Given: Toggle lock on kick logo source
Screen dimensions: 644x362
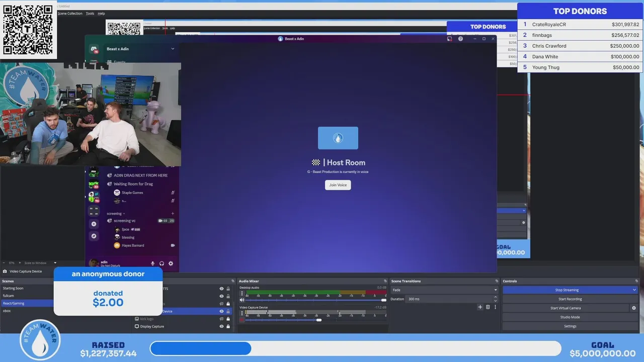Looking at the screenshot, I should click(x=228, y=319).
